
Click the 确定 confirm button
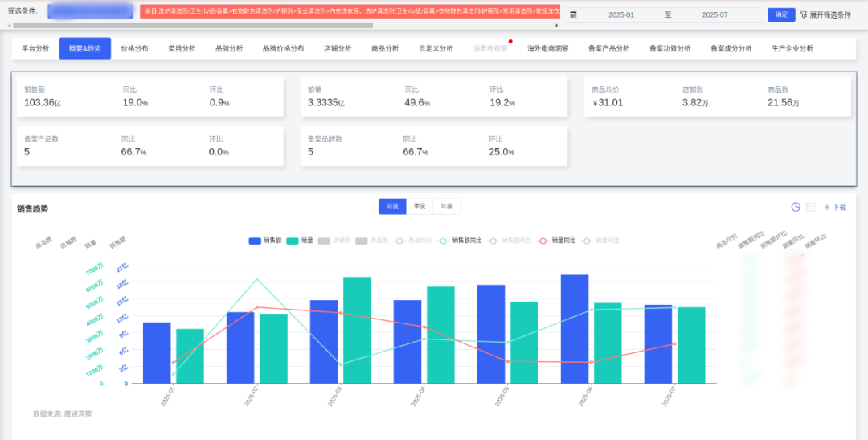tap(781, 14)
